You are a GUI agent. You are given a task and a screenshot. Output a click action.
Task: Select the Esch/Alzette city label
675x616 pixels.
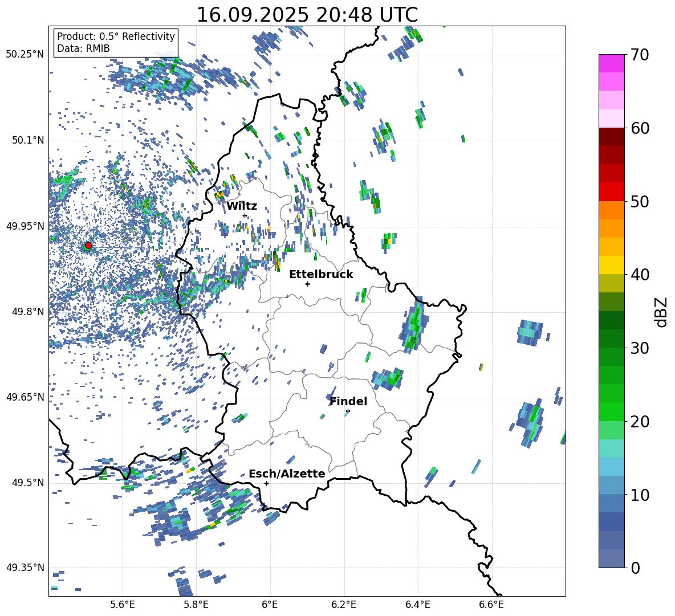tap(287, 474)
